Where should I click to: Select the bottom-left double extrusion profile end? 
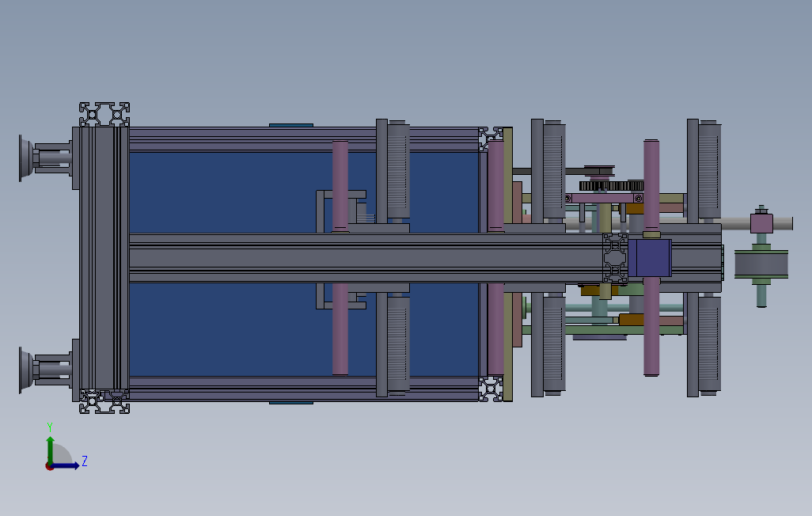[104, 402]
